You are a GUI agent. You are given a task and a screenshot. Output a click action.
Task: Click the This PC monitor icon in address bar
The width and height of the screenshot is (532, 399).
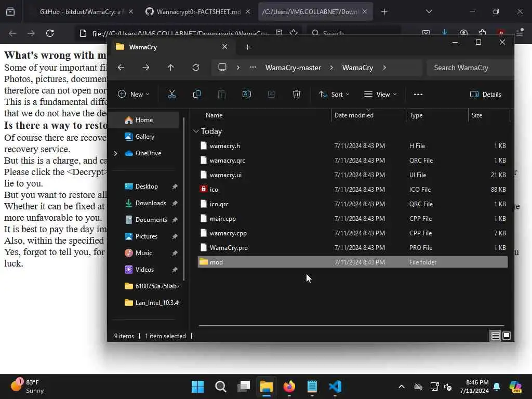click(x=222, y=67)
